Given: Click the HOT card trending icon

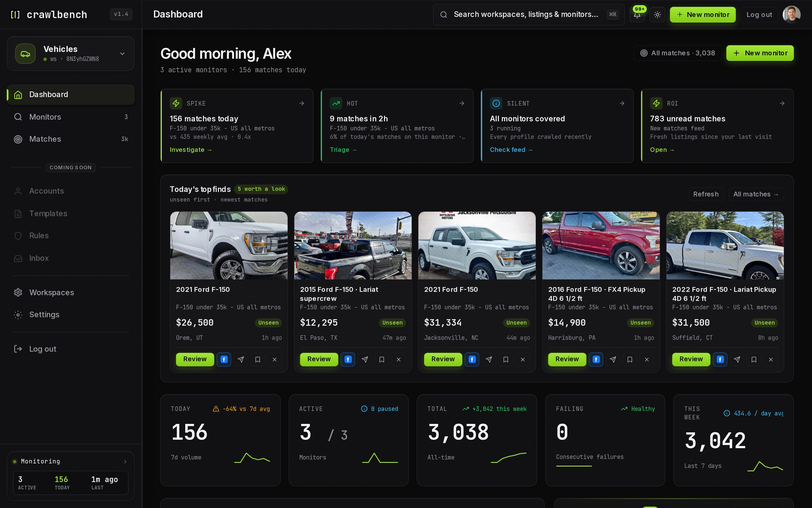Looking at the screenshot, I should click(x=336, y=104).
